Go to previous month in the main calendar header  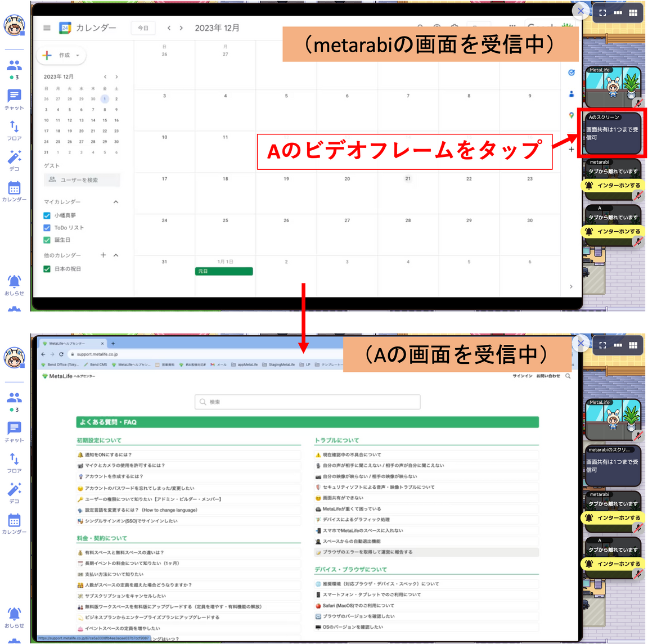click(x=169, y=28)
